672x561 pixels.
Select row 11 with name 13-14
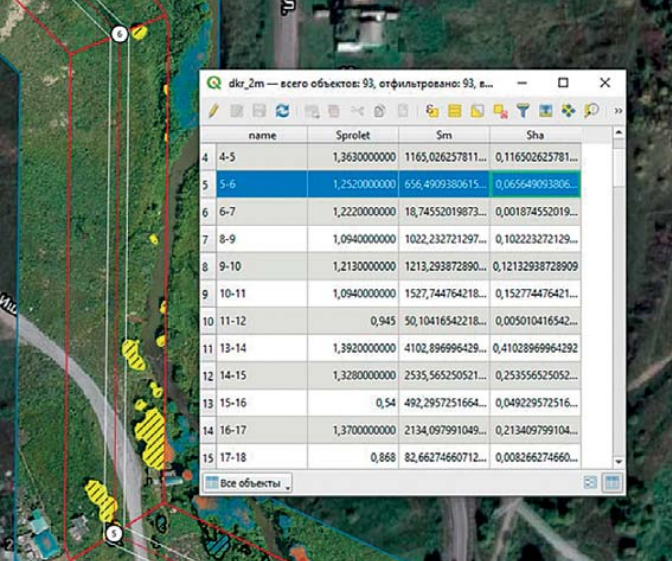[207, 350]
